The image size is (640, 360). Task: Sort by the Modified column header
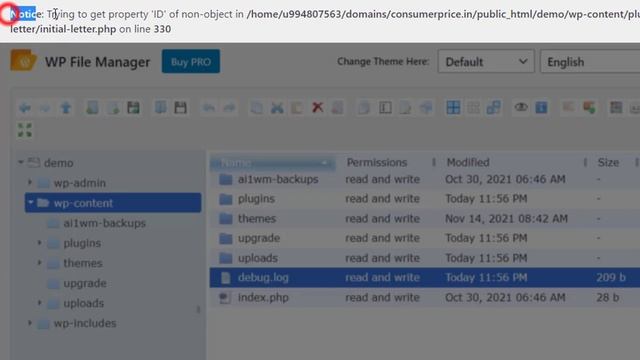468,162
